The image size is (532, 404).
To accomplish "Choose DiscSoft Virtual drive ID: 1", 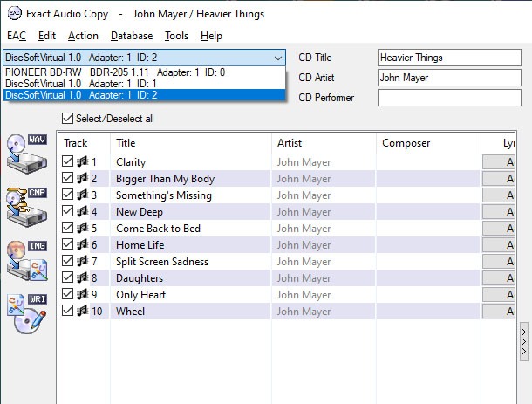I will pyautogui.click(x=144, y=84).
